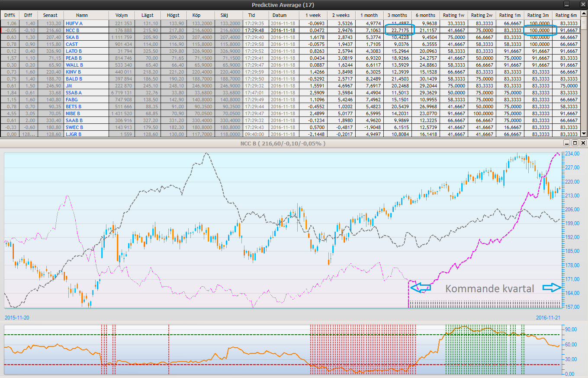Click 6 months value 30,1439
This screenshot has width=588, height=378.
point(427,79)
